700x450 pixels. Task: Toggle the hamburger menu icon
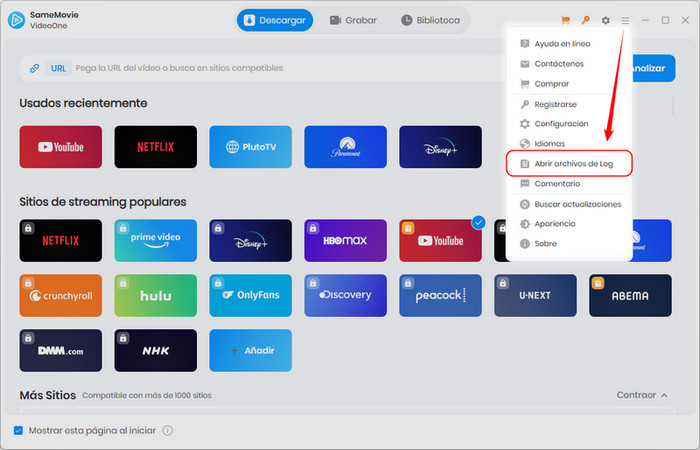coord(625,20)
